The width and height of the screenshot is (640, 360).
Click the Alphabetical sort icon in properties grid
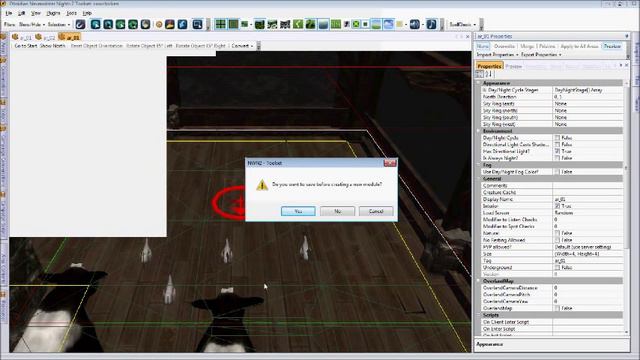coord(489,74)
